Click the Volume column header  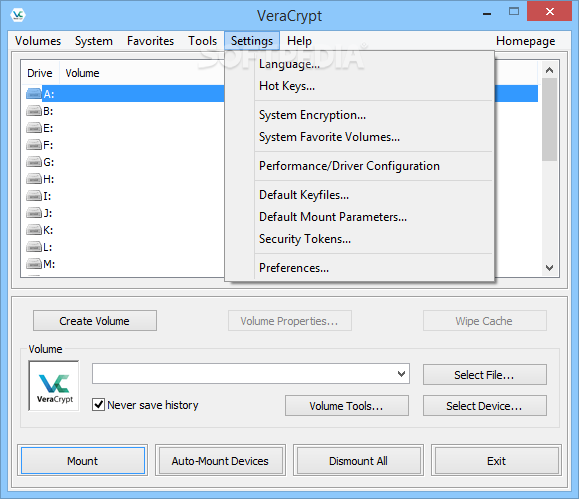coord(82,73)
